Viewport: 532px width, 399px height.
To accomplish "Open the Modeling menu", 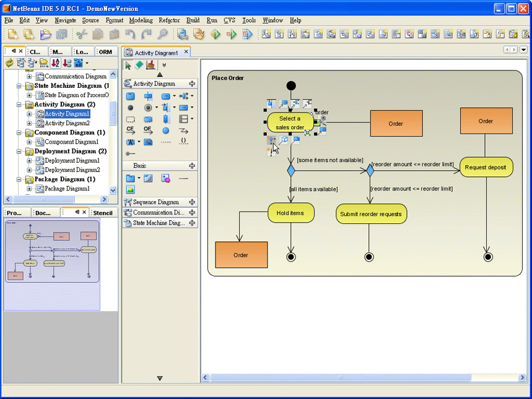I will tap(141, 20).
